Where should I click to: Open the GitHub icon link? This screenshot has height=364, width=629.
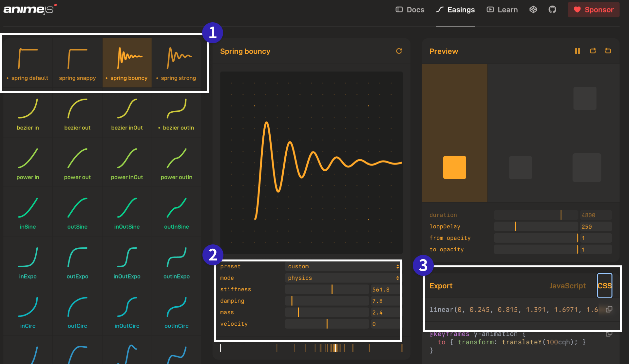pyautogui.click(x=552, y=10)
